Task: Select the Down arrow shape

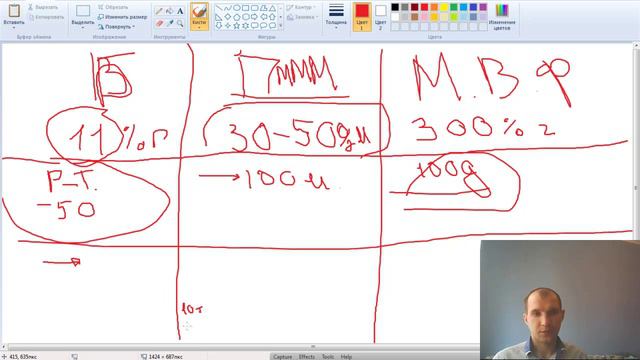Action: coord(219,26)
